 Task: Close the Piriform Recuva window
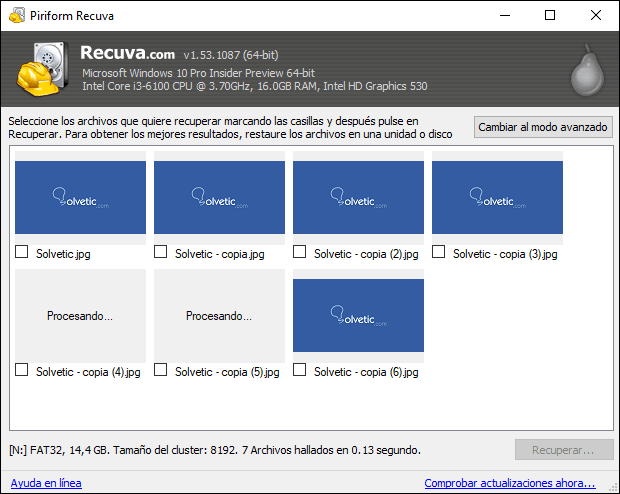coord(596,15)
